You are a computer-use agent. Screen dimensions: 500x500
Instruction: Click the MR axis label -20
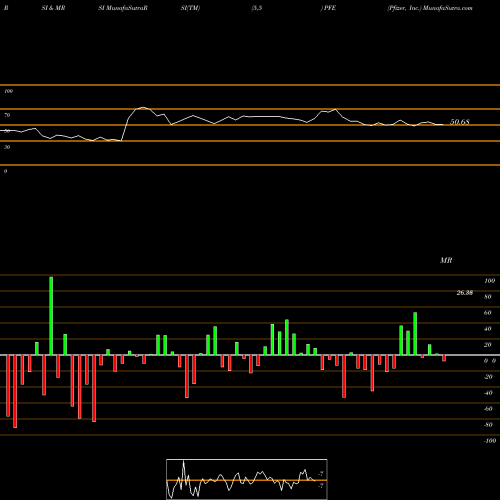pyautogui.click(x=488, y=377)
